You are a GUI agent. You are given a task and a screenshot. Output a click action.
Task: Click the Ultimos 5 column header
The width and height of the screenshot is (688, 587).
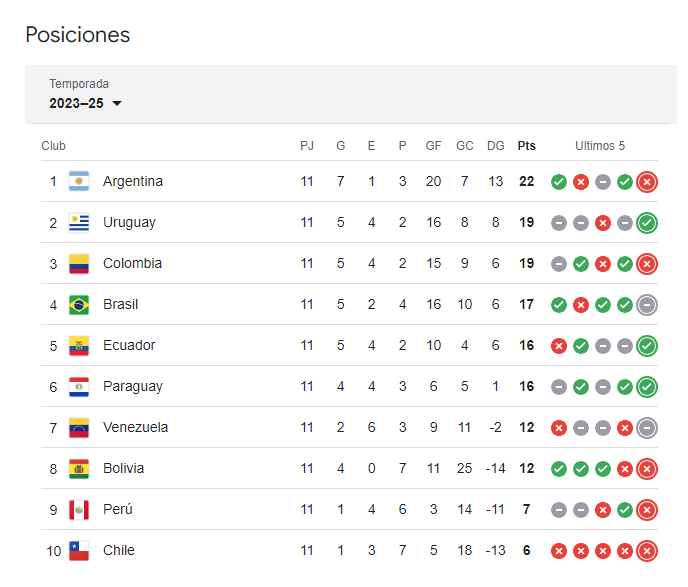click(x=600, y=146)
